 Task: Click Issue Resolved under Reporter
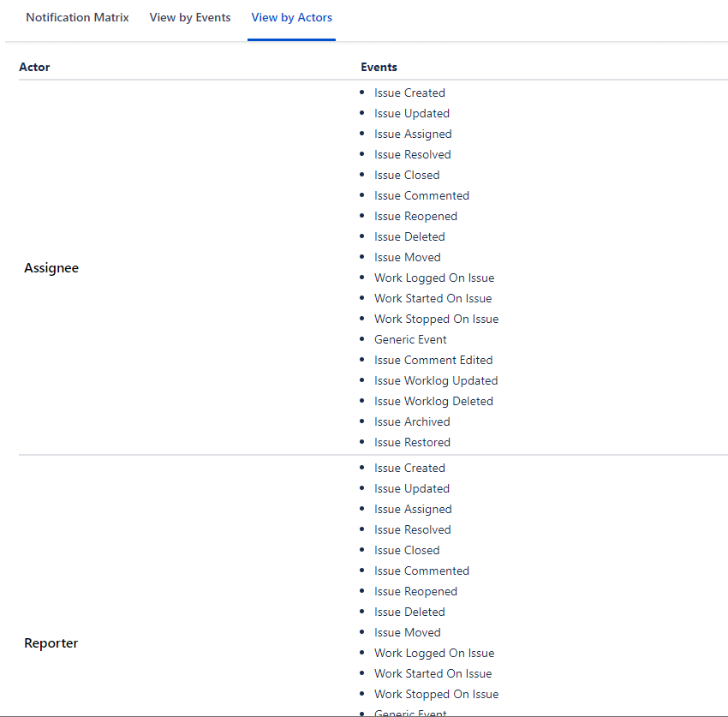pos(412,530)
